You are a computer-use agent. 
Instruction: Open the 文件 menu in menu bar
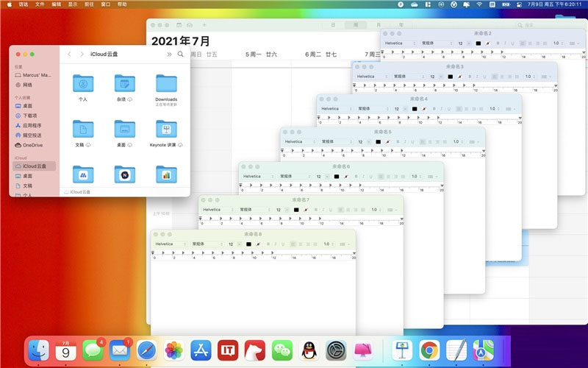pos(40,4)
